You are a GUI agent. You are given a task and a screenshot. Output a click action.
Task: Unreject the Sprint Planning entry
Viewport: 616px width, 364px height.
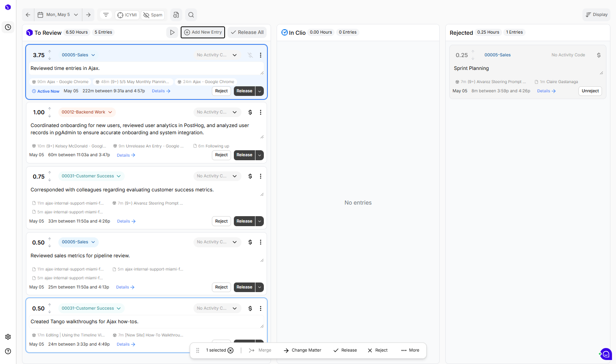coord(590,91)
